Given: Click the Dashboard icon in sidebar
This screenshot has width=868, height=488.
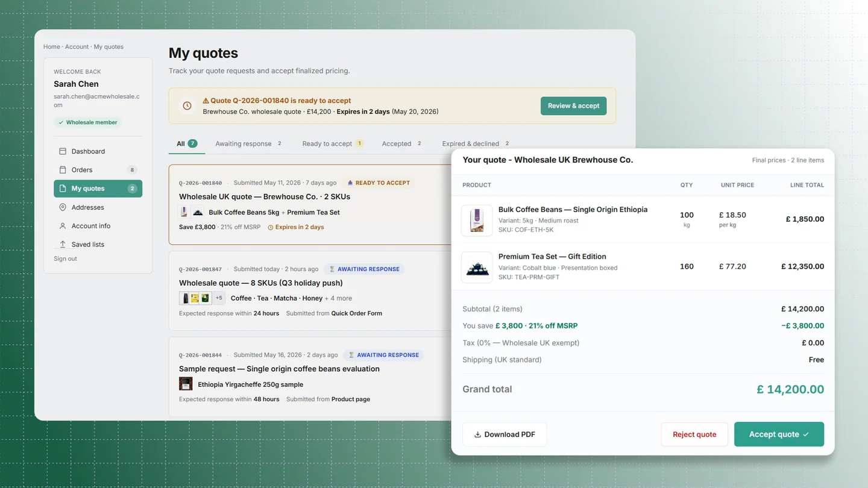Looking at the screenshot, I should [x=63, y=151].
